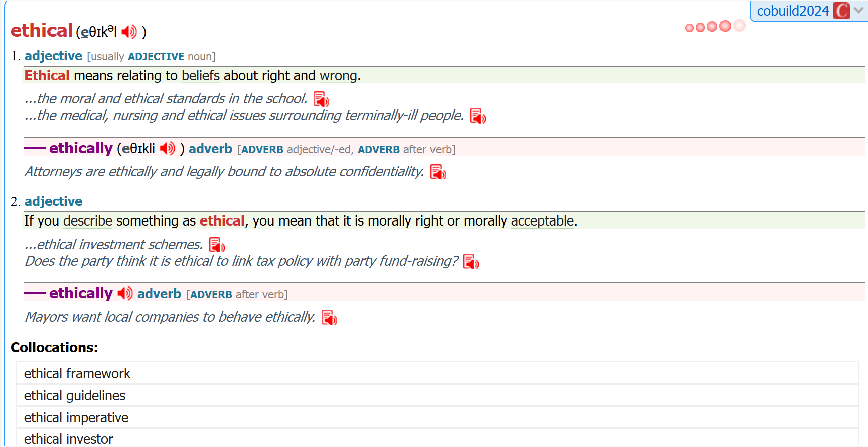
Task: Click the Collins red C logo icon
Action: 841,11
